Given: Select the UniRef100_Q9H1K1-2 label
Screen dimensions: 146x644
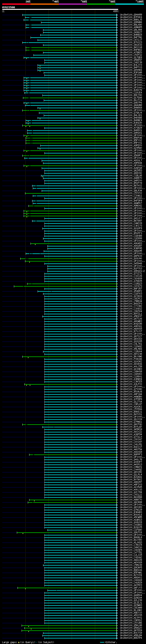Looking at the screenshot, I should 132,271.
